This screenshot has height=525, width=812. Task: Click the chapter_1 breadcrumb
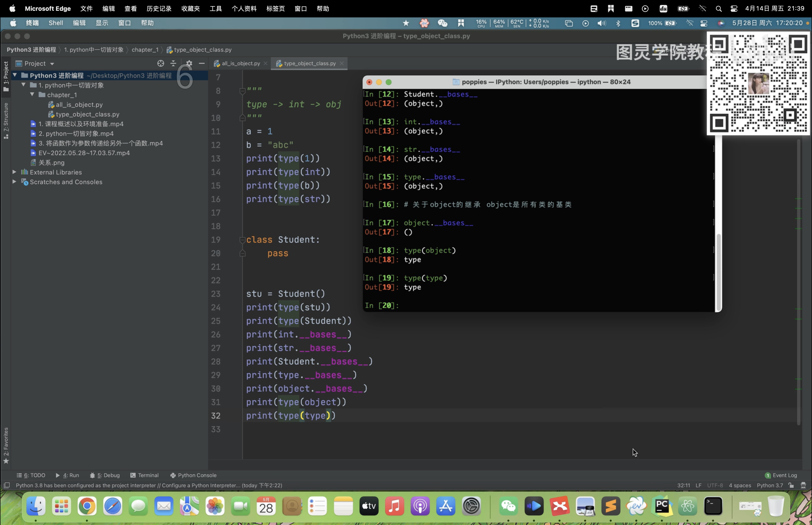(145, 50)
